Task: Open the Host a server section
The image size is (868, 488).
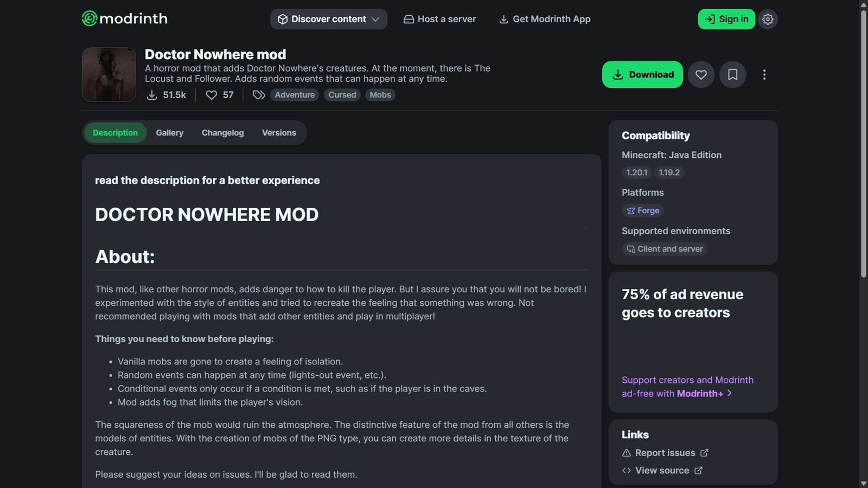Action: point(439,19)
